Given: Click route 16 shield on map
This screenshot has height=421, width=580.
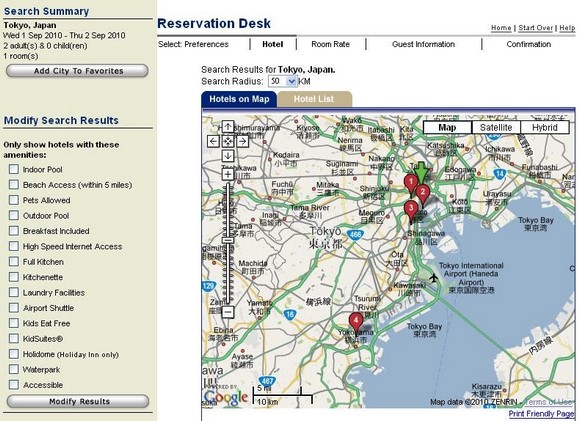Looking at the screenshot, I should 290,314.
